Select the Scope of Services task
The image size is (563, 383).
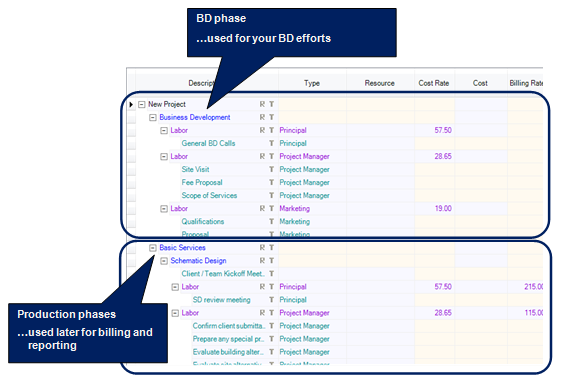pyautogui.click(x=209, y=196)
